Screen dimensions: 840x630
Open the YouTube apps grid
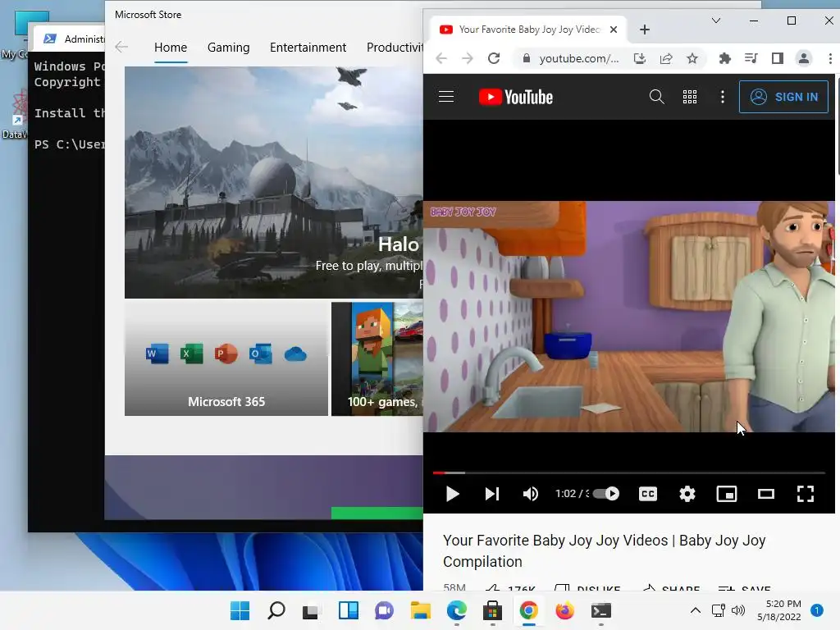[x=689, y=97]
